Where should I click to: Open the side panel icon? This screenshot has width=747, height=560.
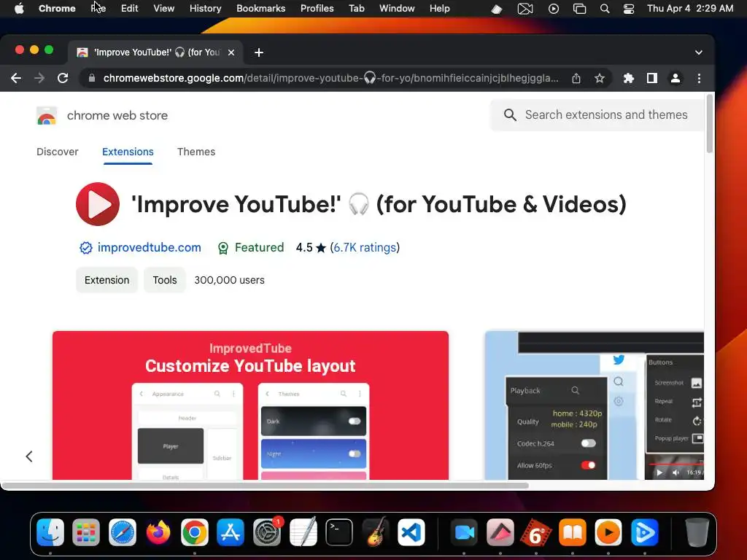[x=651, y=78]
